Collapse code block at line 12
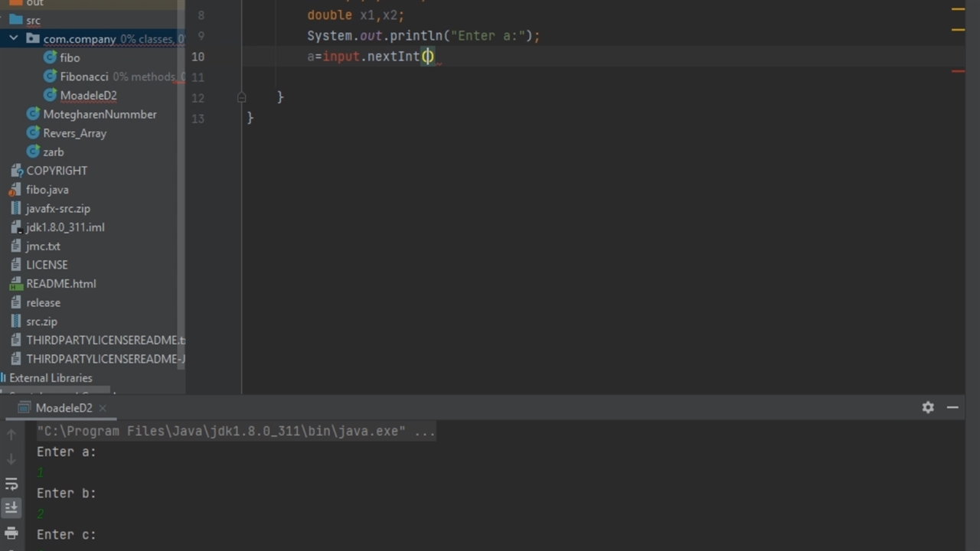Screen dimensions: 980x551 pyautogui.click(x=241, y=97)
